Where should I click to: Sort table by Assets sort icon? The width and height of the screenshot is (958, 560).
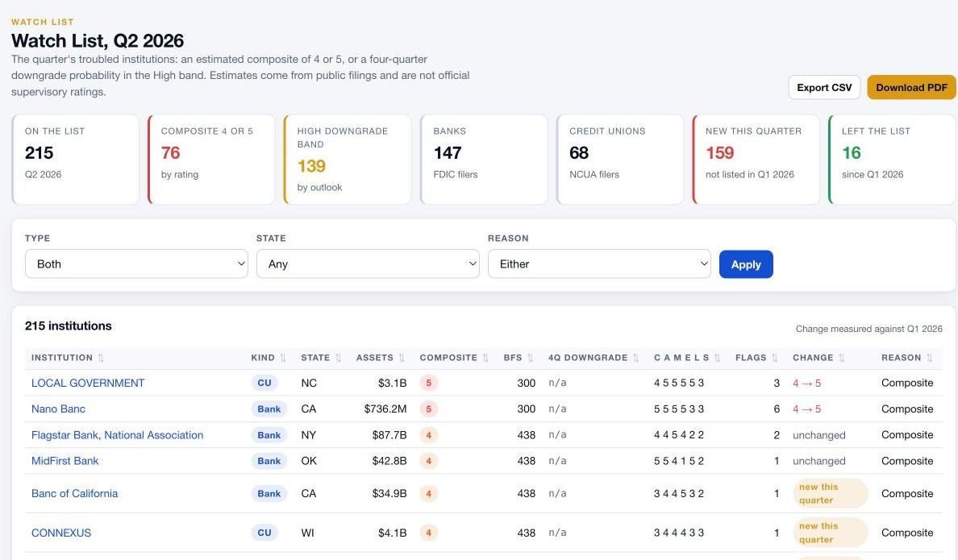[402, 358]
